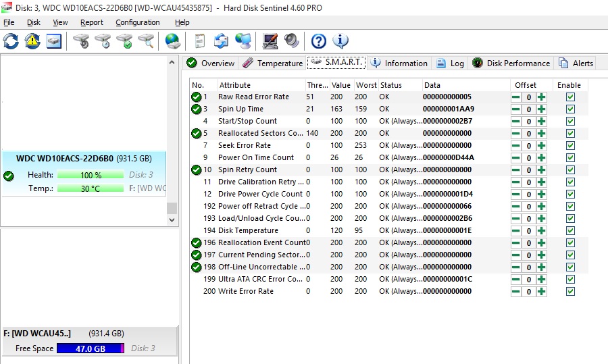608x364 pixels.
Task: Click green status icon of Raw Read Error Rate
Action: pyautogui.click(x=196, y=97)
